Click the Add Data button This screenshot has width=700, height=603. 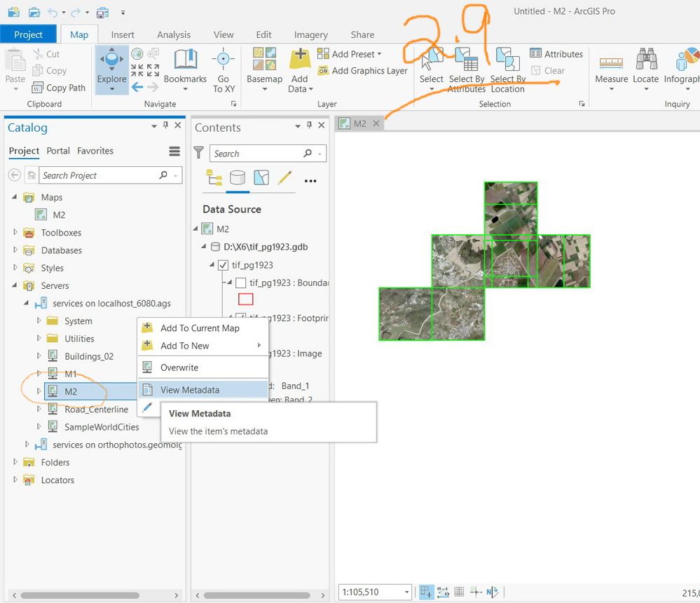[300, 71]
